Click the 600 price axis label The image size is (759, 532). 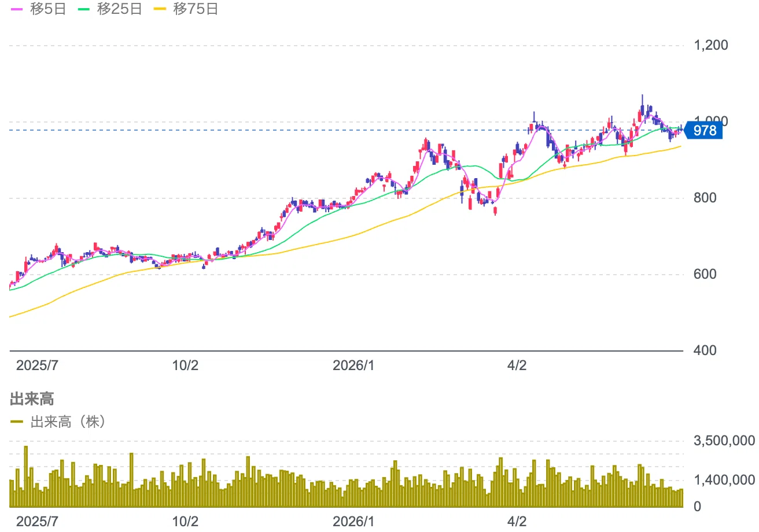704,274
